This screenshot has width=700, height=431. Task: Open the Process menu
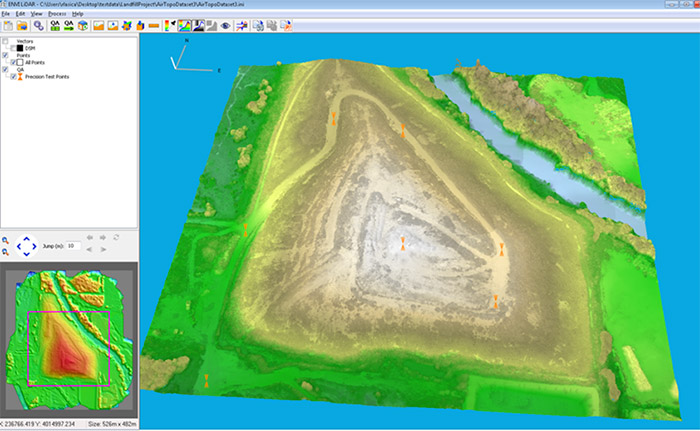click(x=56, y=15)
